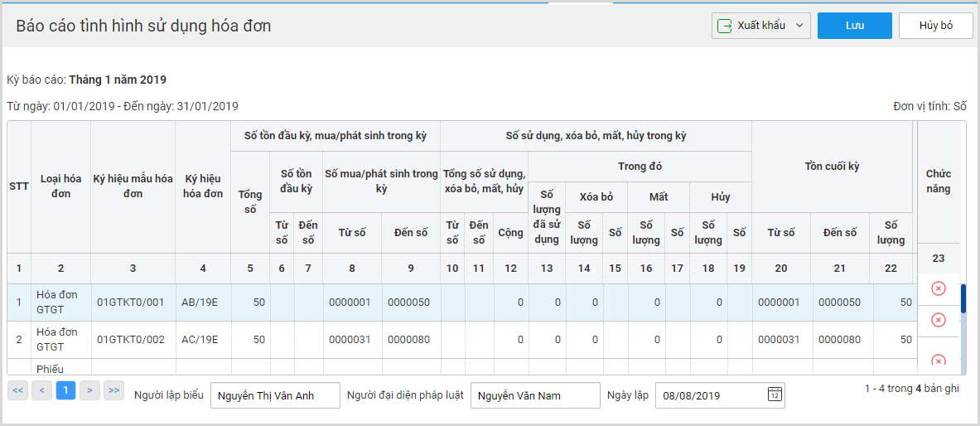980x426 pixels.
Task: Jump to the last page with >> button
Action: point(113,390)
